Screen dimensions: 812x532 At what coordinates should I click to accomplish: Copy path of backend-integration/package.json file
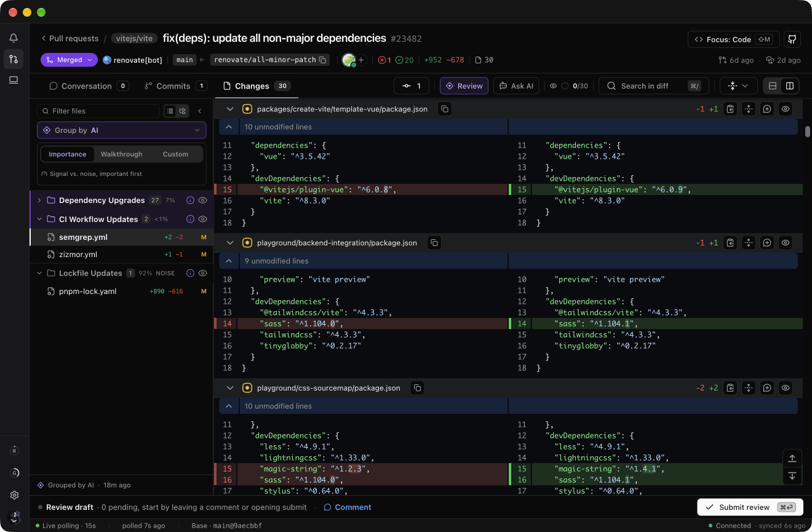pos(434,243)
